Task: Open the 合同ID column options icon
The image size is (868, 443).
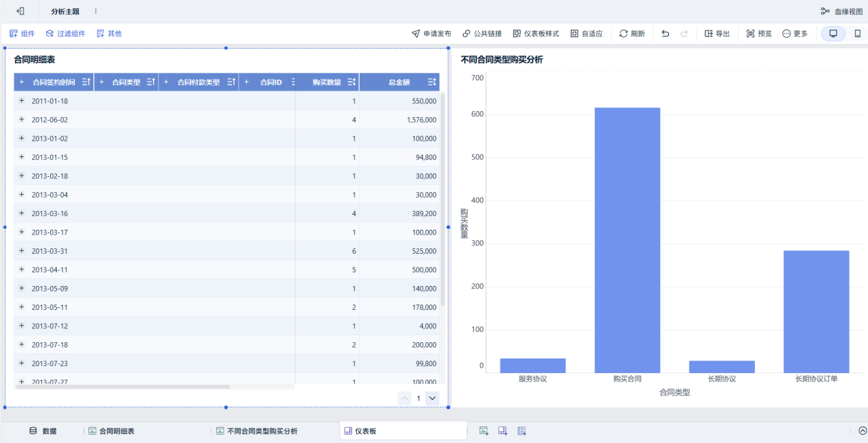Action: (293, 82)
